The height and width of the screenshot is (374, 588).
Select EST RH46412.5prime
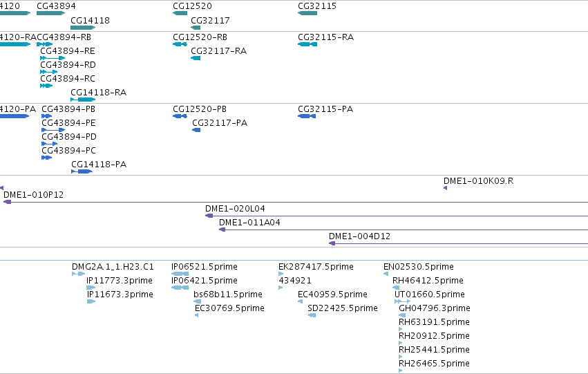pyautogui.click(x=396, y=288)
